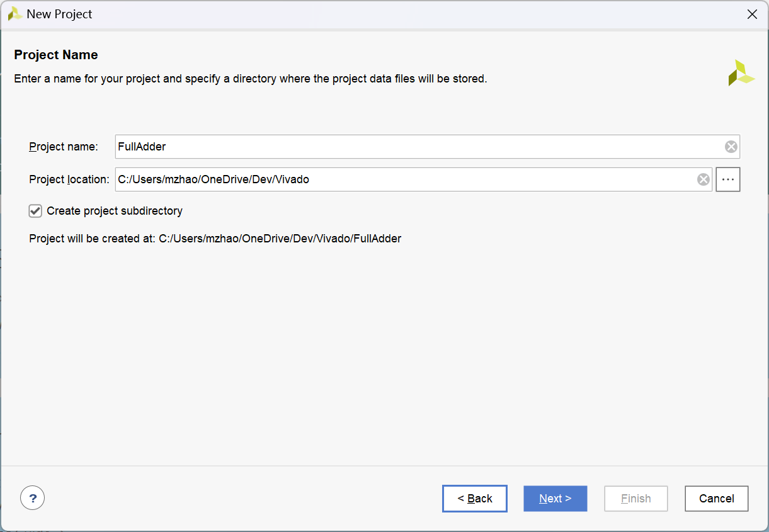Click the bold 'Project Name' heading
The width and height of the screenshot is (769, 532).
tap(56, 55)
